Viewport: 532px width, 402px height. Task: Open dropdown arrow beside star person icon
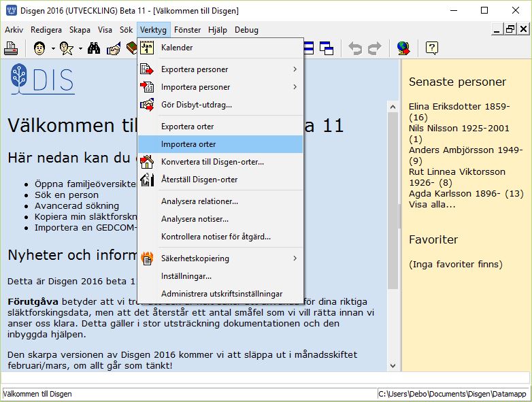click(80, 48)
